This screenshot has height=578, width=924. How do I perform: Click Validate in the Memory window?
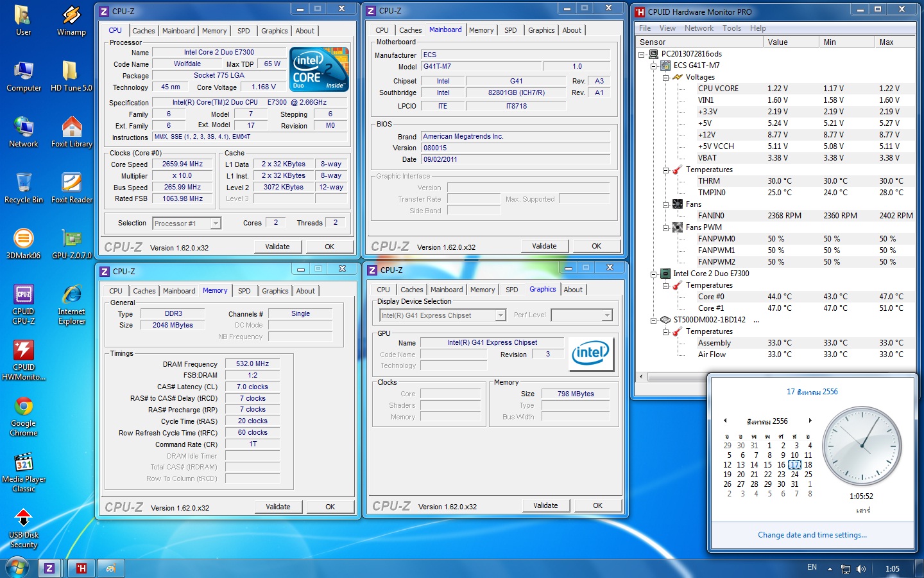click(278, 507)
